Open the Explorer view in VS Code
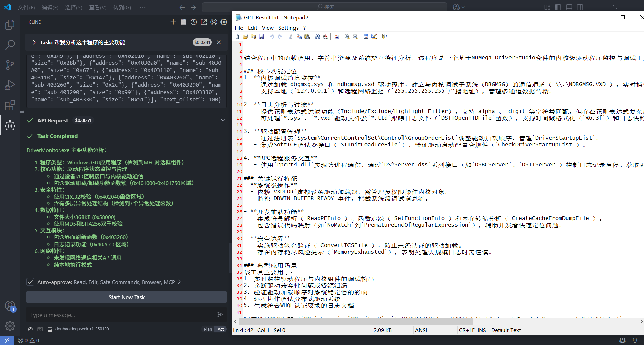Viewport: 644px width, 345px height. pyautogui.click(x=10, y=25)
